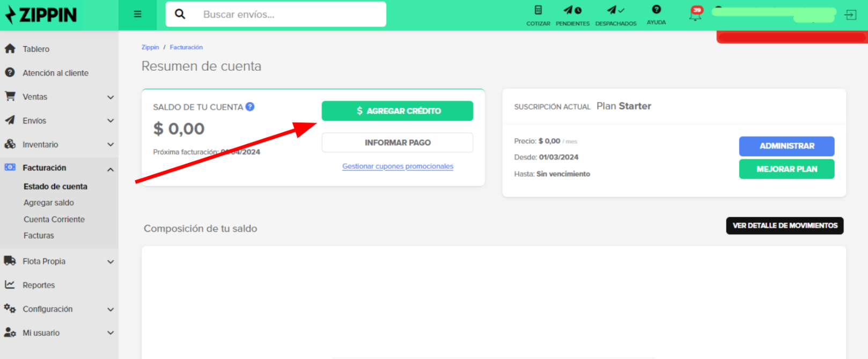The width and height of the screenshot is (868, 359).
Task: Click the Reportes chart icon
Action: pyautogui.click(x=10, y=285)
